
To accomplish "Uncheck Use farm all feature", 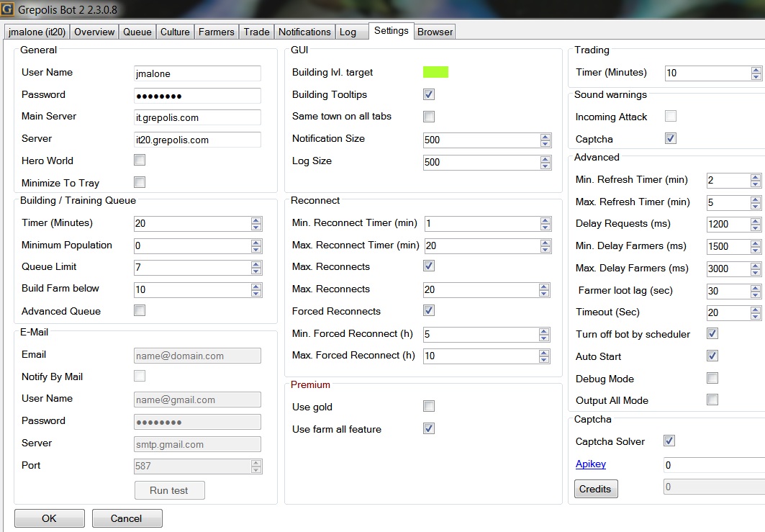I will (x=429, y=428).
